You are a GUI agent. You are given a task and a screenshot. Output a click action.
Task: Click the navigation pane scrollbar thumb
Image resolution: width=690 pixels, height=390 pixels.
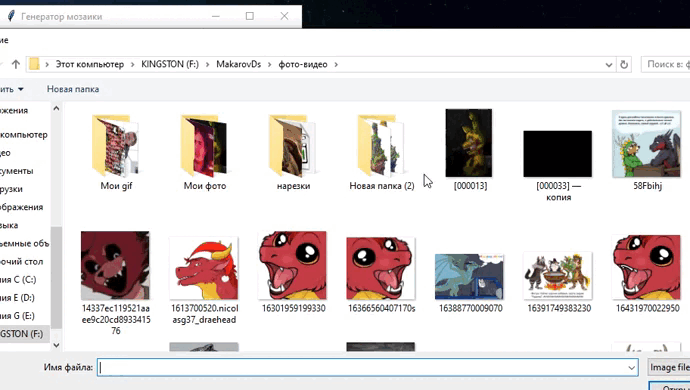pyautogui.click(x=56, y=278)
